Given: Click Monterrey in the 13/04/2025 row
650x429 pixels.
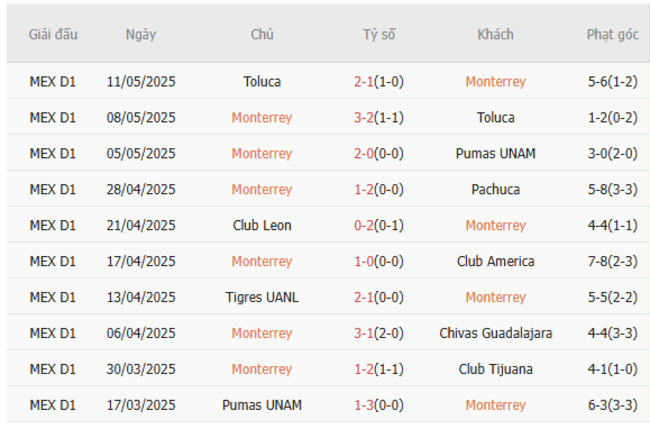Looking at the screenshot, I should tap(495, 298).
